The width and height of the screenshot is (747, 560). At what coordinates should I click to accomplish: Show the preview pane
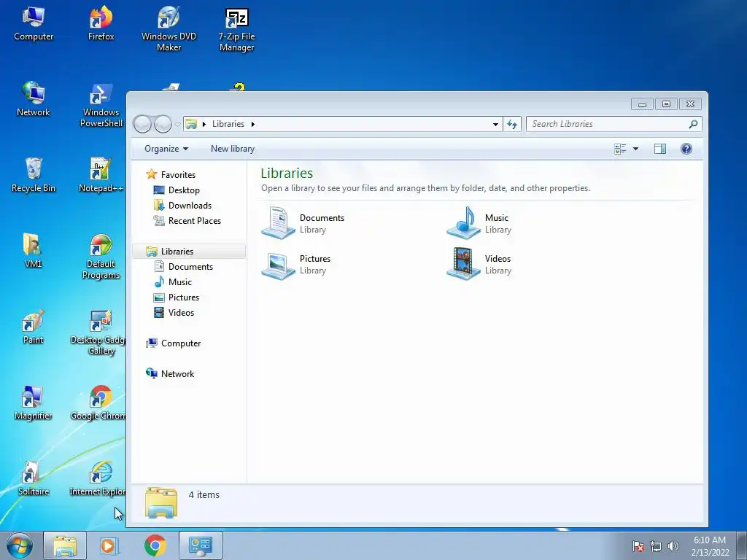click(x=659, y=149)
